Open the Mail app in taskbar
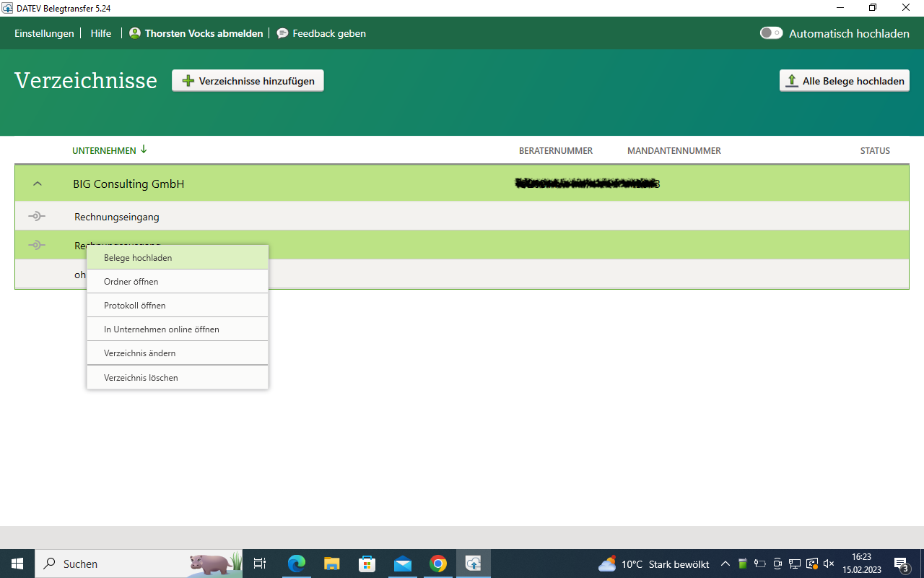924x578 pixels. click(x=402, y=564)
